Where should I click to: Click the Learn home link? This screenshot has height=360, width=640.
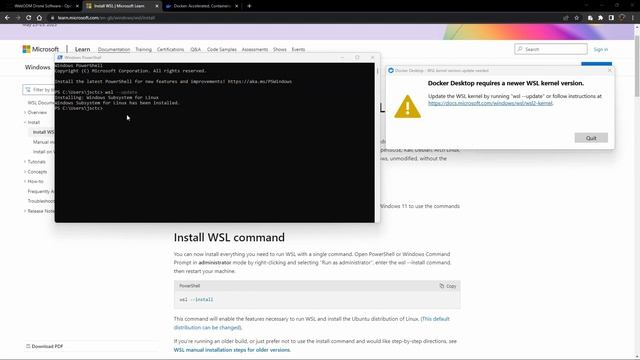[x=82, y=49]
